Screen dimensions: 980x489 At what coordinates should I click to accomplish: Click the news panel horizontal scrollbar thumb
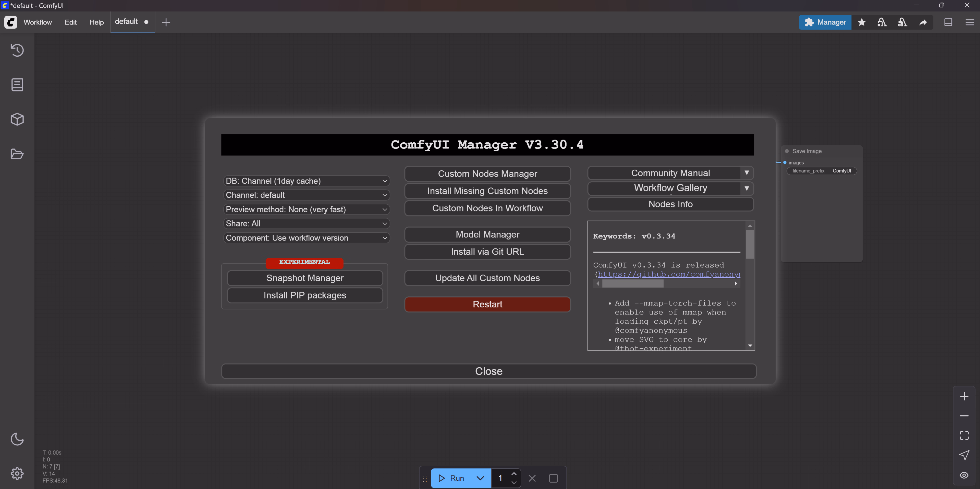coord(633,283)
